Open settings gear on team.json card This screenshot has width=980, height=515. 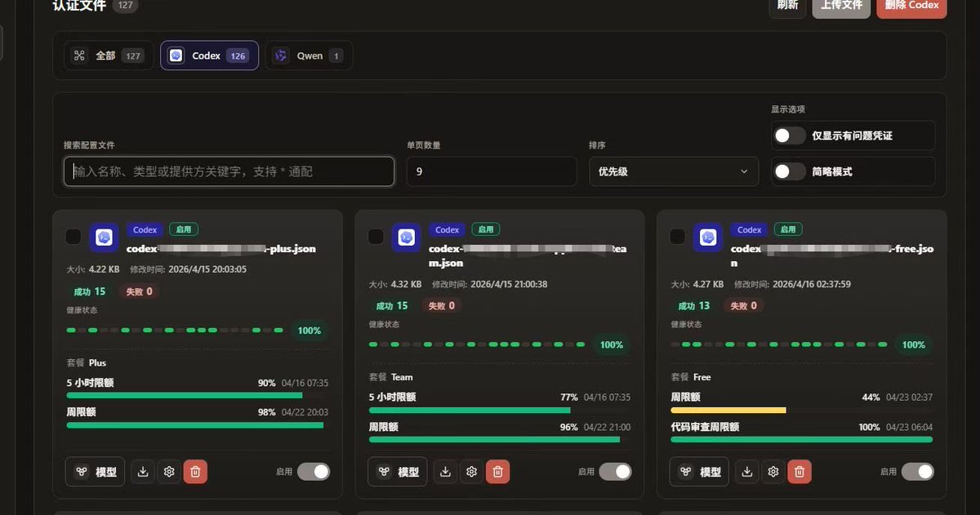tap(471, 472)
